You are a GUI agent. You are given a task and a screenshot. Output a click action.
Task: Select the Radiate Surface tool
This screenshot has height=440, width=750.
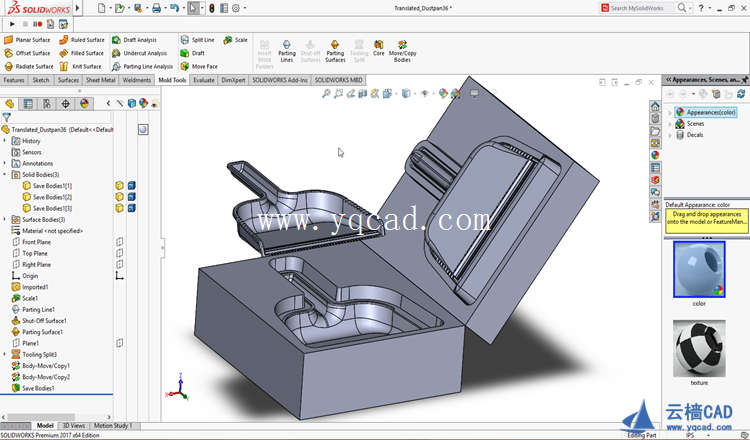tap(29, 67)
